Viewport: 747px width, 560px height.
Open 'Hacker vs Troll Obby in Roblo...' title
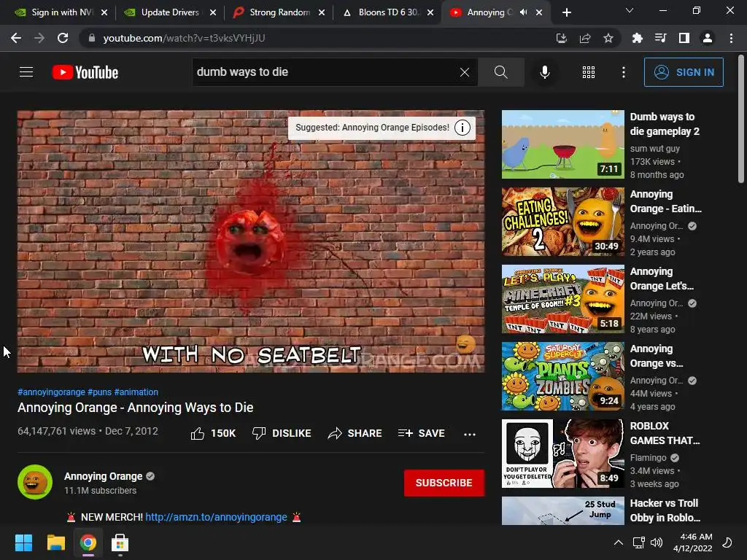point(665,510)
